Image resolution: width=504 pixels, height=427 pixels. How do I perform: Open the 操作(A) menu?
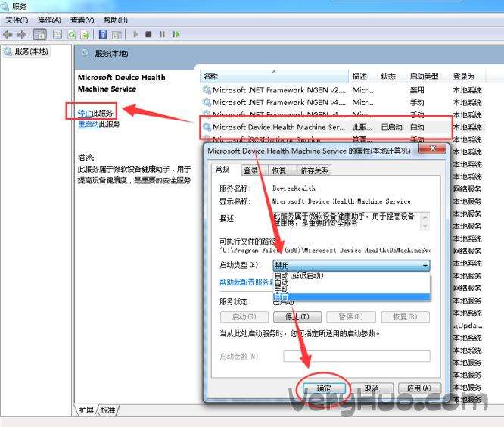coord(49,20)
